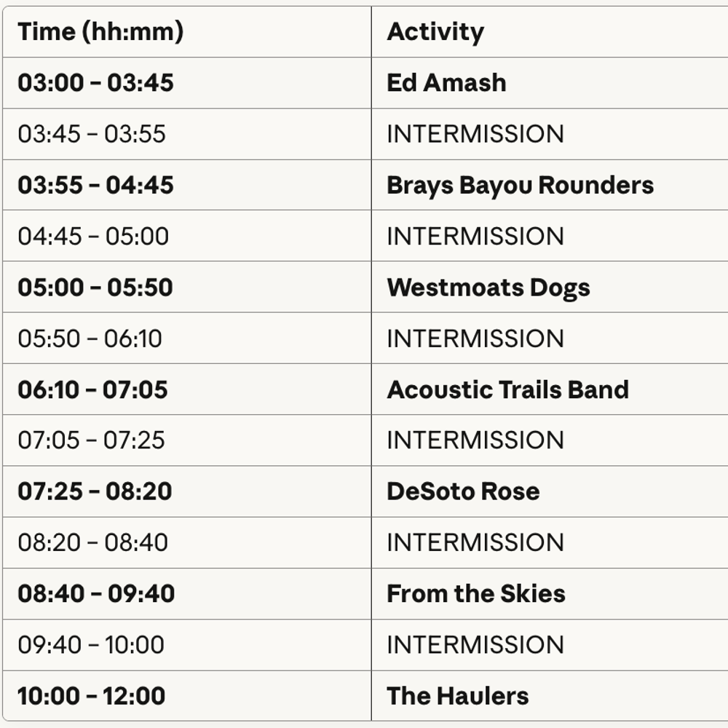
Task: Select the Acoustic Trails Band cell
Action: (x=507, y=389)
